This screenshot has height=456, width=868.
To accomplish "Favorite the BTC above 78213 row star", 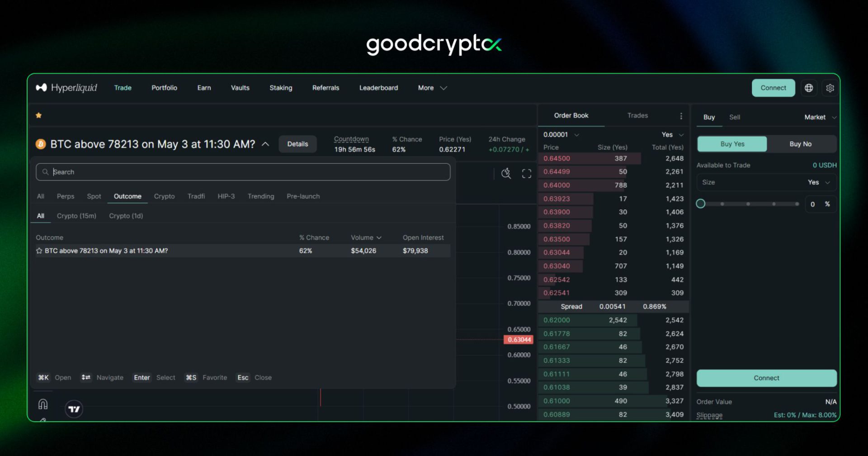I will coord(39,251).
